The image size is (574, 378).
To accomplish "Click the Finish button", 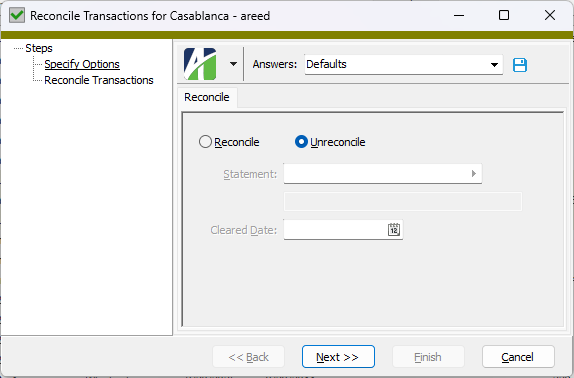I will (428, 356).
